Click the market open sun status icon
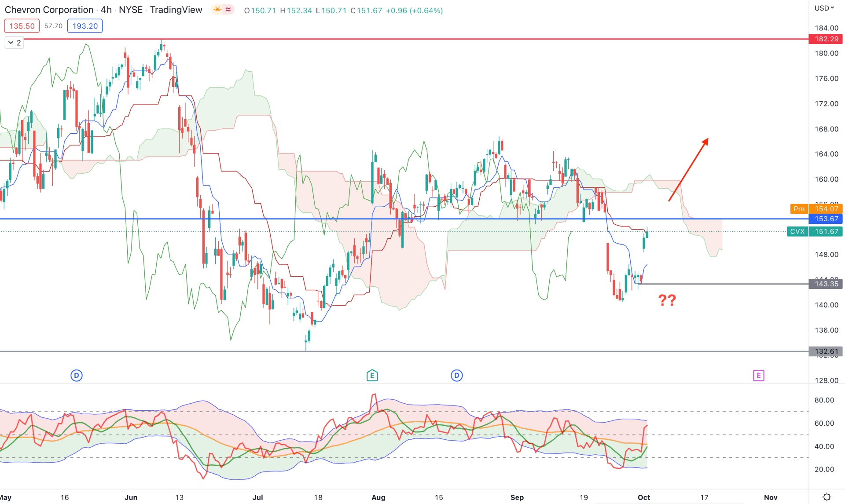Screen dimensions: 845x504 (217, 9)
